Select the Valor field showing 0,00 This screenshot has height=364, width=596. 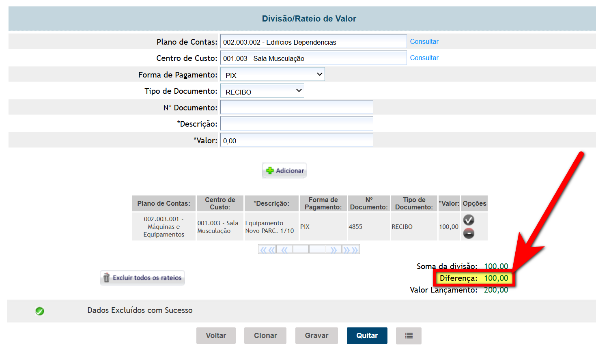296,140
